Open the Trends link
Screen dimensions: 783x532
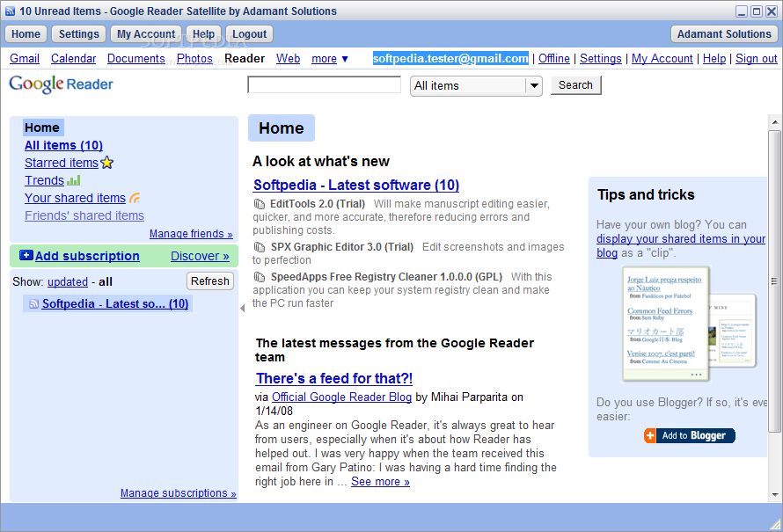(45, 180)
